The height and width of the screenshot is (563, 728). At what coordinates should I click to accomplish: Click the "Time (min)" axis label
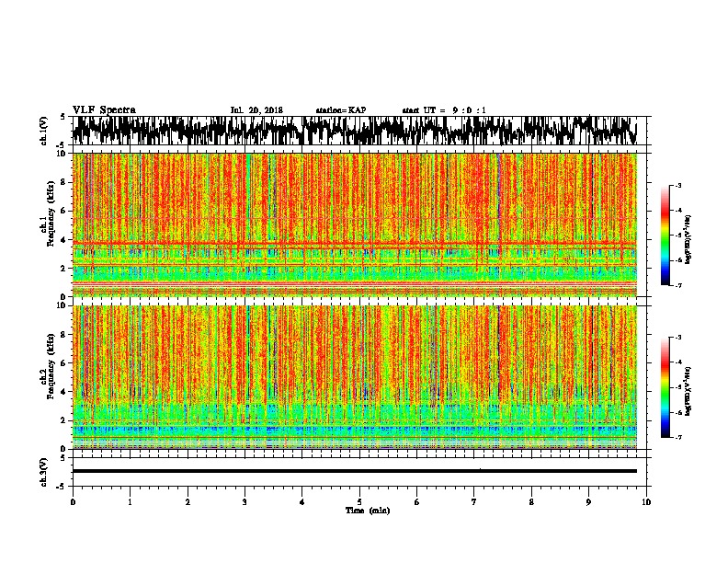tap(368, 511)
